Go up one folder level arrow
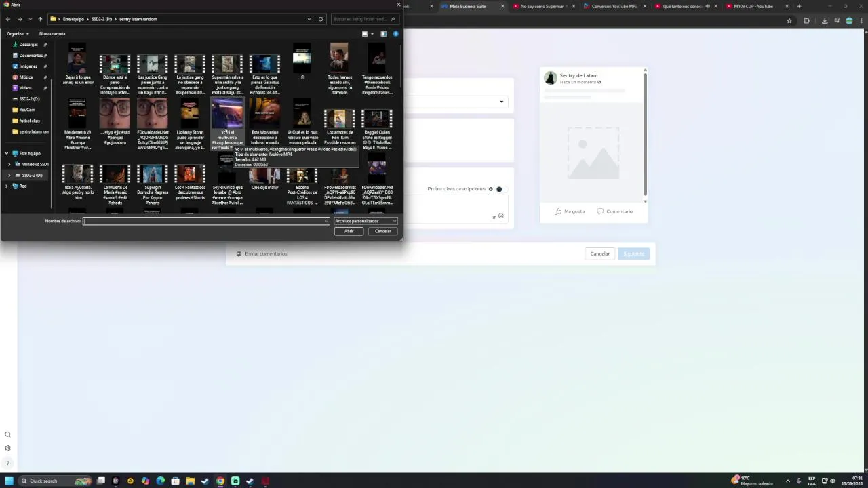Viewport: 868px width, 488px height. click(x=40, y=19)
